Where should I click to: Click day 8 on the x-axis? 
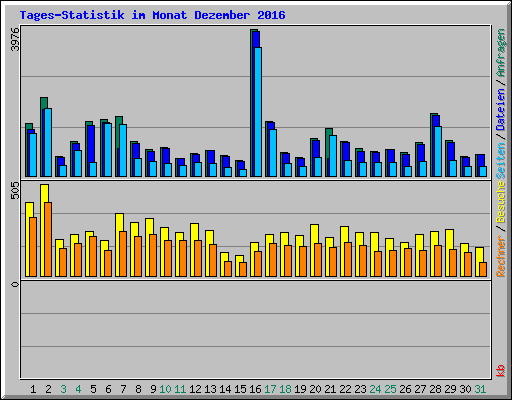(x=138, y=389)
